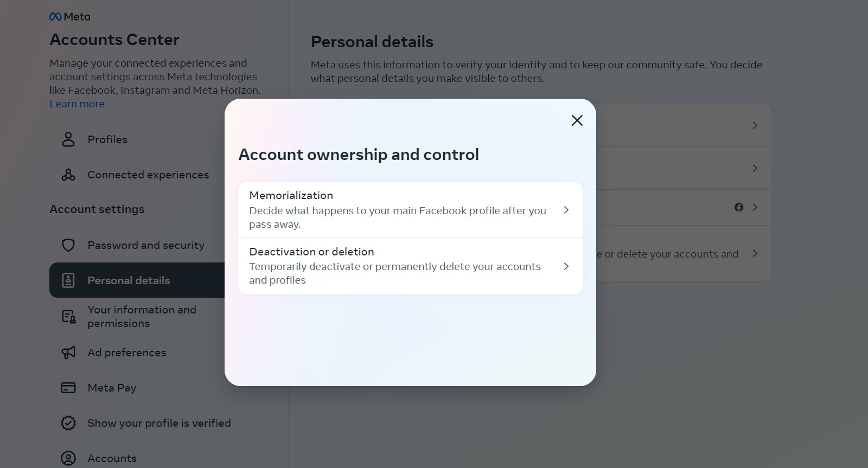The width and height of the screenshot is (868, 468).
Task: Open the Learn more link
Action: 77,104
